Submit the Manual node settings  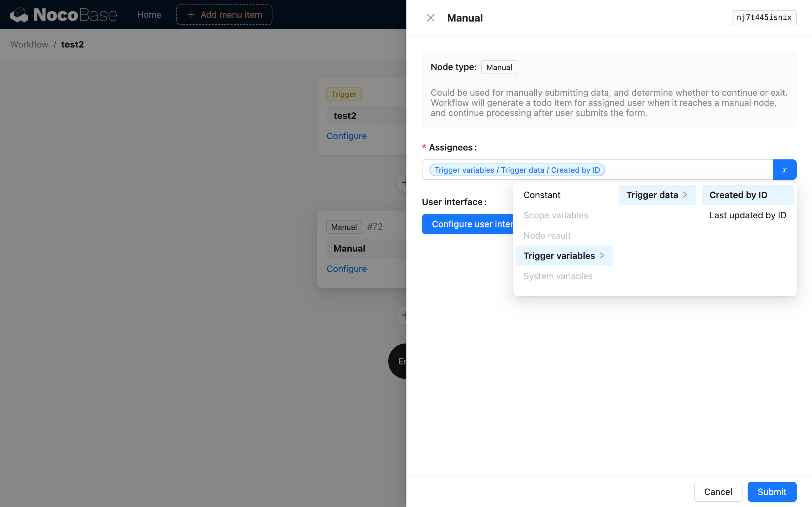(771, 491)
